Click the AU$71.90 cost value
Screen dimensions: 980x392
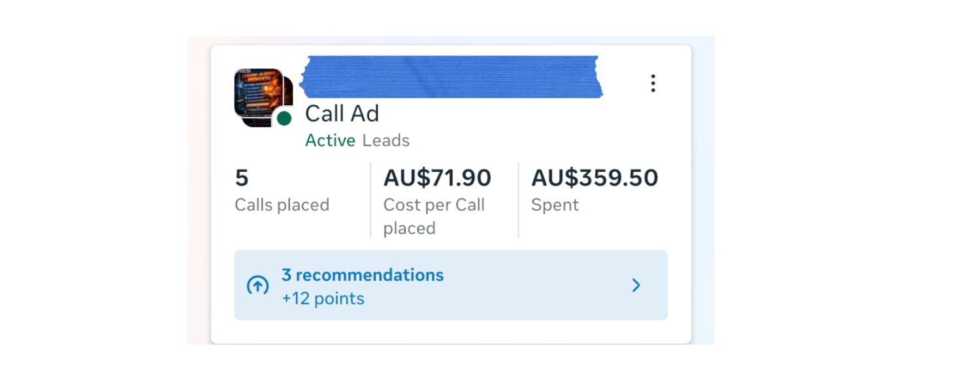437,178
